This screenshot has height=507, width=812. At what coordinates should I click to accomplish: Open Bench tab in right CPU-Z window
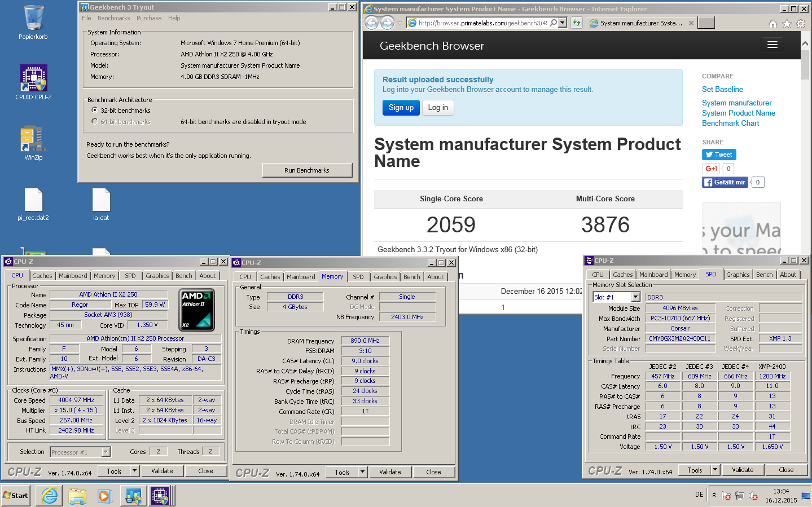coord(765,275)
